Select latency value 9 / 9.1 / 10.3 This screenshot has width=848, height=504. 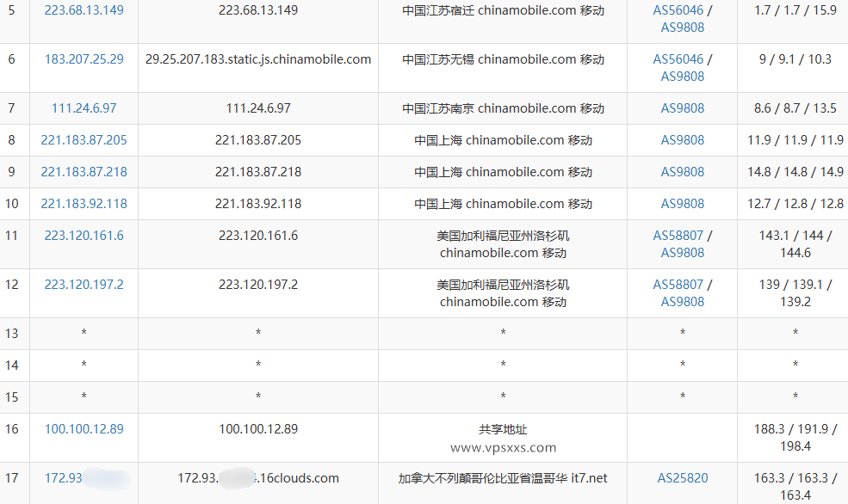[795, 59]
